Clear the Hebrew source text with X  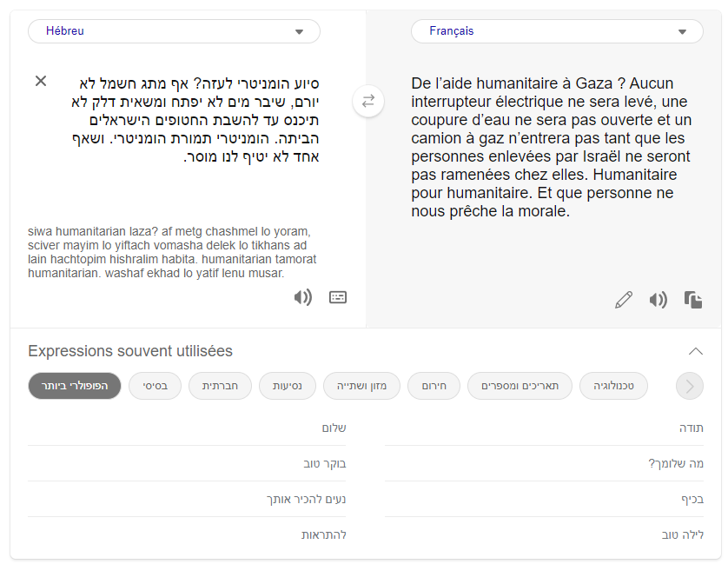(41, 81)
